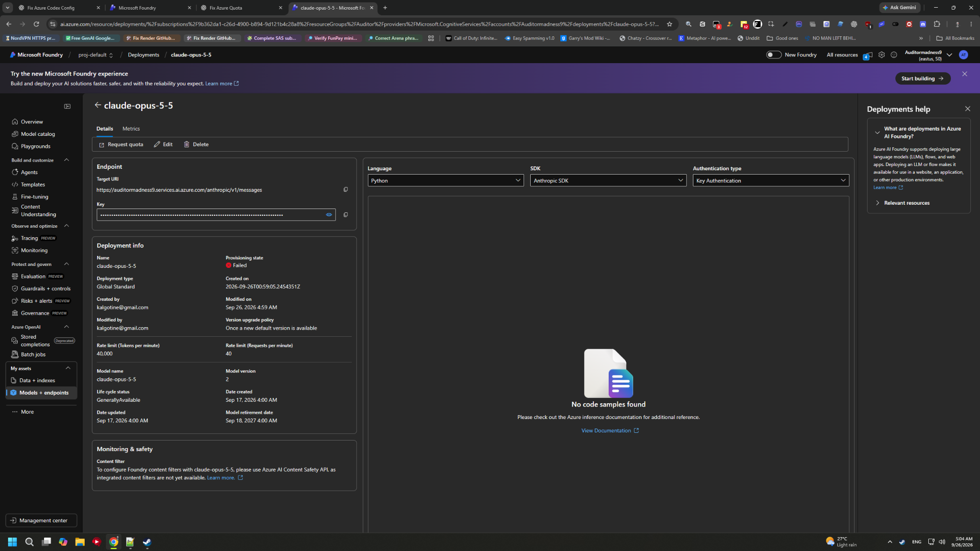Click the Request quota button
980x551 pixels.
[121, 144]
